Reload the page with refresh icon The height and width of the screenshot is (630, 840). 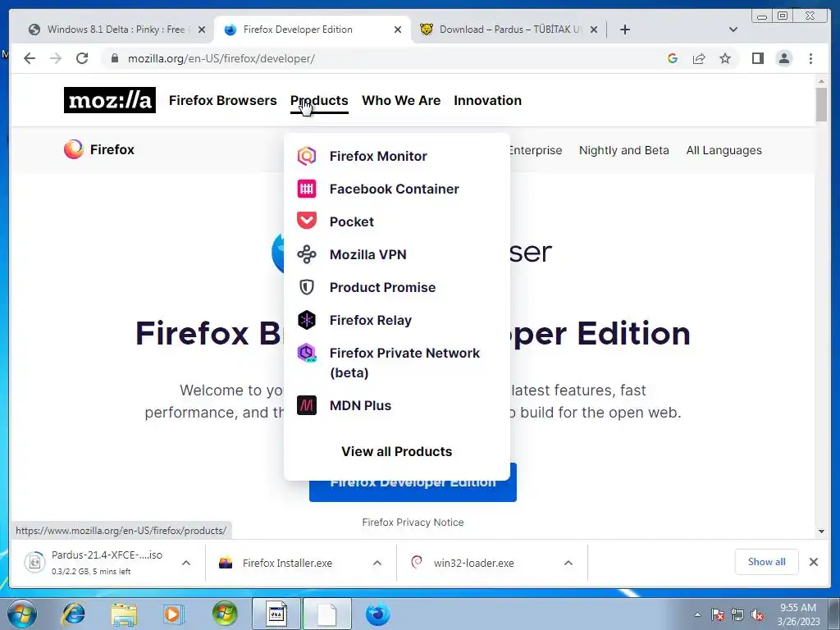pyautogui.click(x=82, y=58)
